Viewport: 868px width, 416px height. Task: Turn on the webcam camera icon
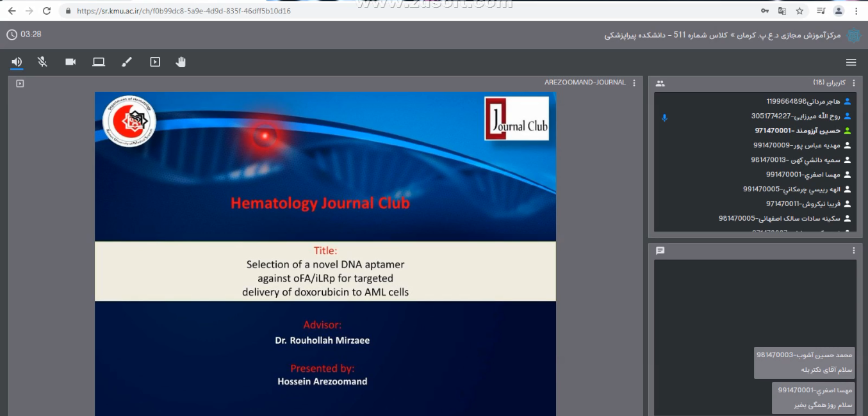70,62
